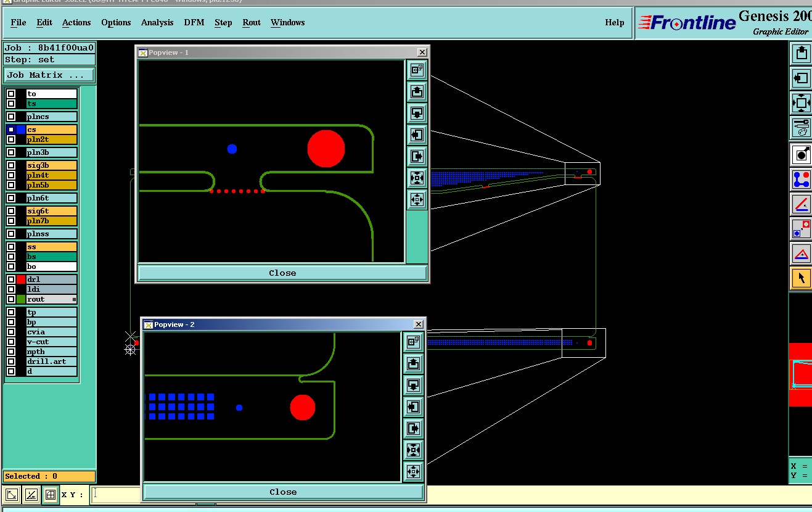812x512 pixels.
Task: Activate the arrow pointer select tool
Action: point(801,278)
